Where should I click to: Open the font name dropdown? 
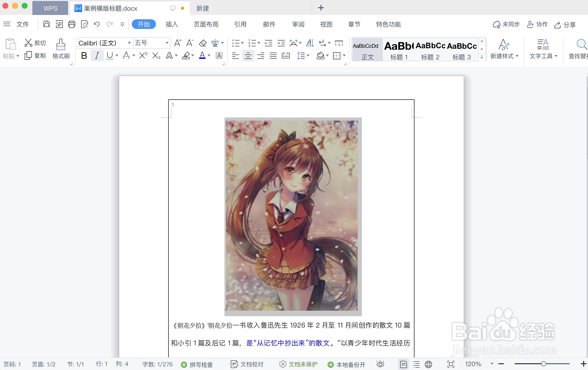point(130,43)
